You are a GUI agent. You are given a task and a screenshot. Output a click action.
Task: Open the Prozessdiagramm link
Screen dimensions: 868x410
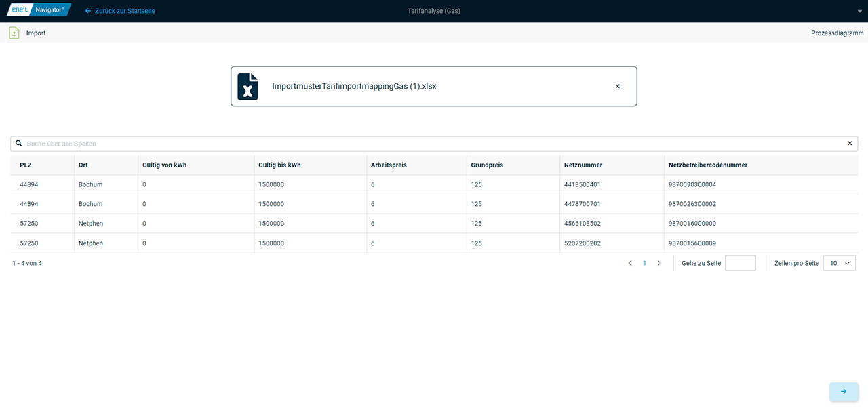tap(837, 33)
